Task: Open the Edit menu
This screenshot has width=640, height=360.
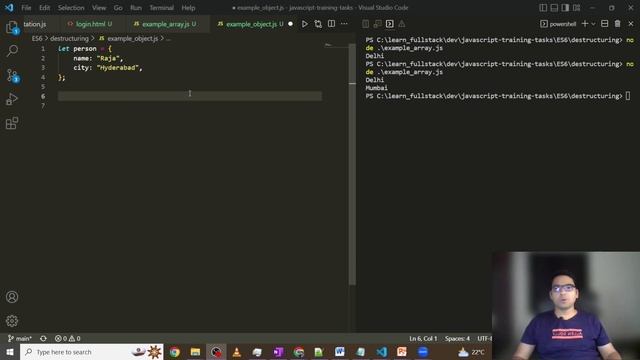Action: (44, 8)
